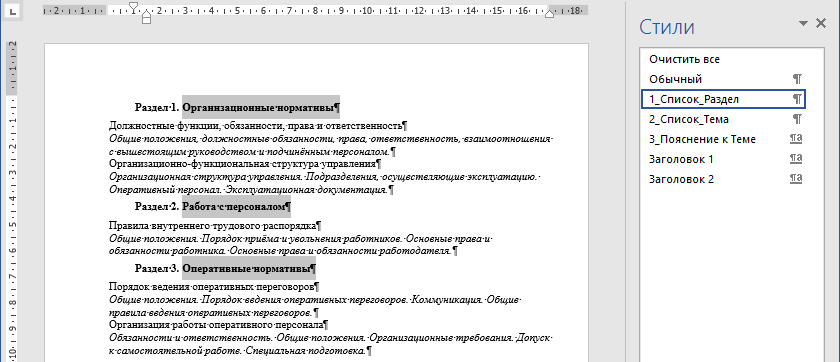Click italic line 'обязанности работника. Основные права и обязанности работодателя.'

click(280, 250)
